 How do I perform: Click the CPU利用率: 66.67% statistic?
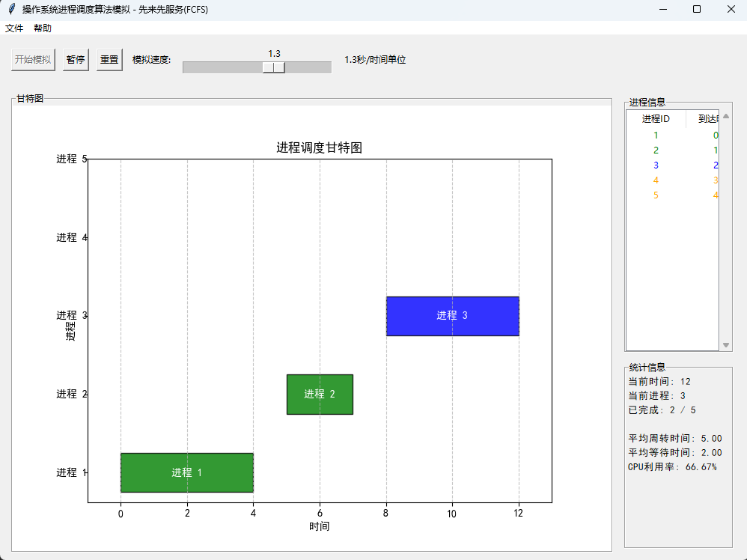point(672,467)
